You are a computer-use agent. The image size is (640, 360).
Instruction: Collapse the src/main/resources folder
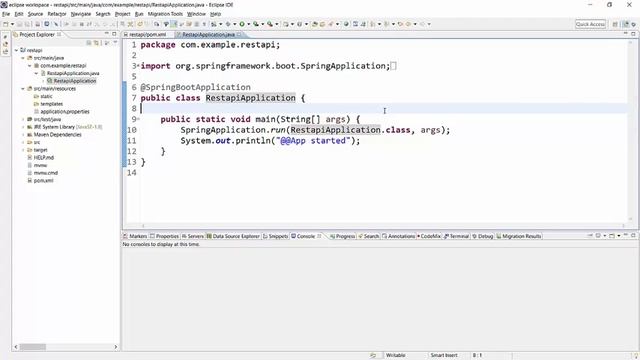pos(23,89)
